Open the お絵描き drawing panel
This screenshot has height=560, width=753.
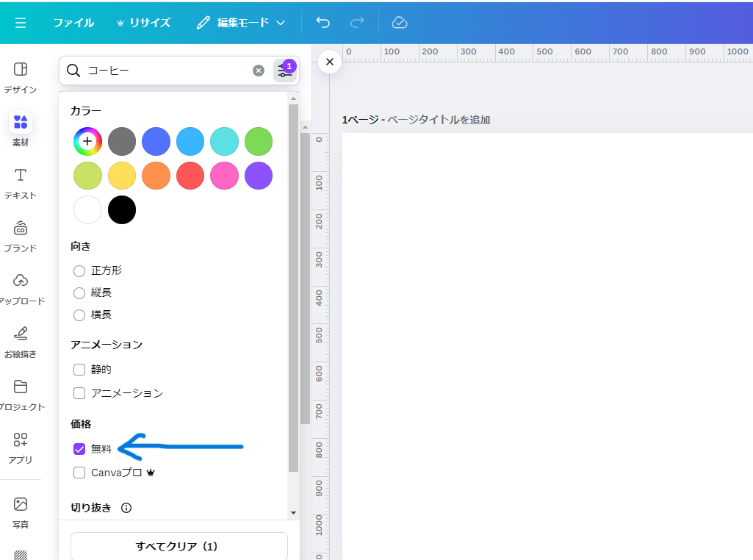click(20, 342)
